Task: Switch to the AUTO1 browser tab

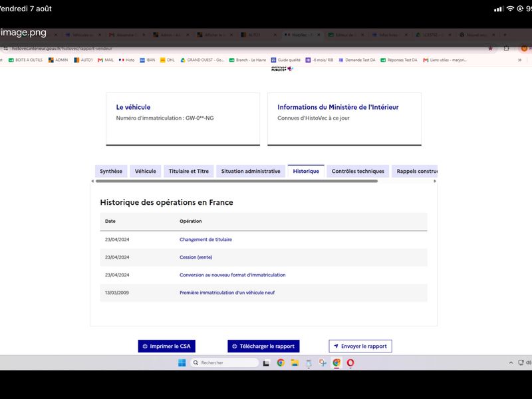Action: click(x=259, y=35)
